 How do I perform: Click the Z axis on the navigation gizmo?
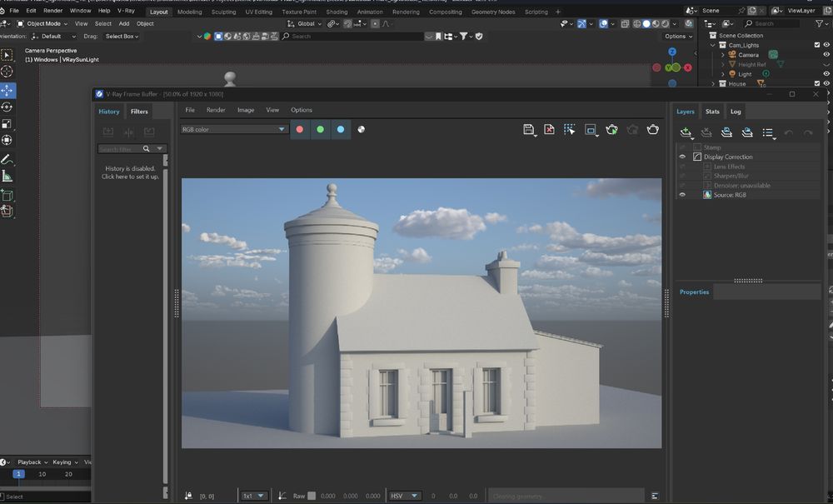tap(672, 52)
